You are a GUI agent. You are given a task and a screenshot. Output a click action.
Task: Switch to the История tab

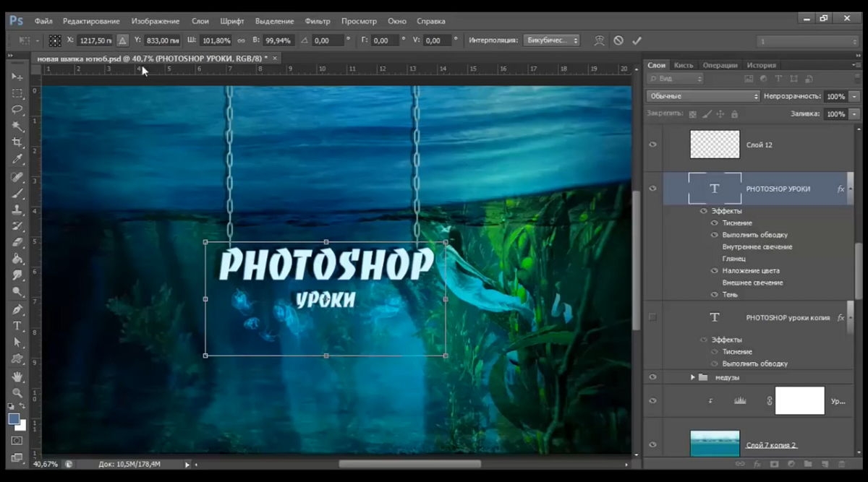tap(761, 65)
